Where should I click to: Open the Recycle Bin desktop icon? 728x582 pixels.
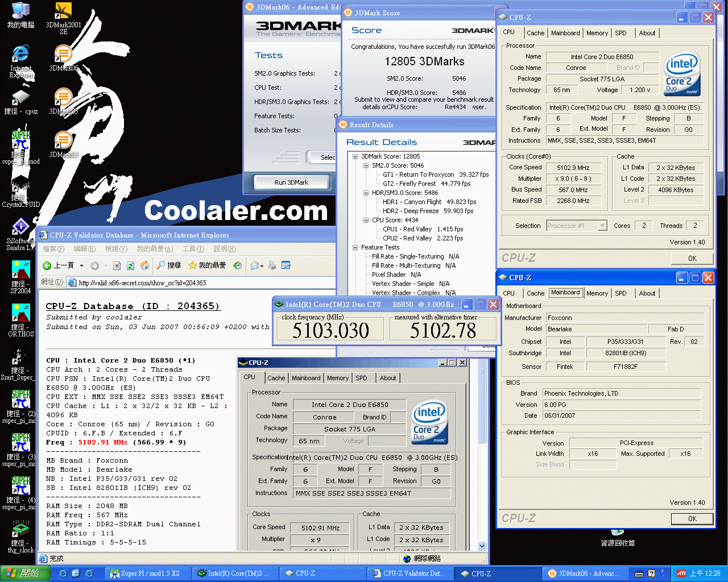pos(618,537)
